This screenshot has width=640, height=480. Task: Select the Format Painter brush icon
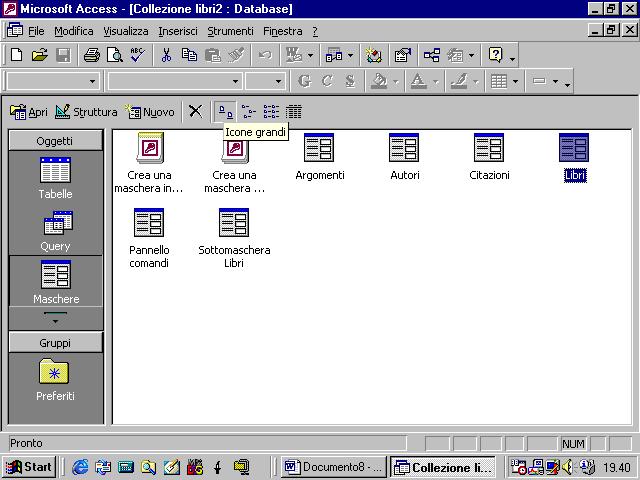pyautogui.click(x=236, y=55)
